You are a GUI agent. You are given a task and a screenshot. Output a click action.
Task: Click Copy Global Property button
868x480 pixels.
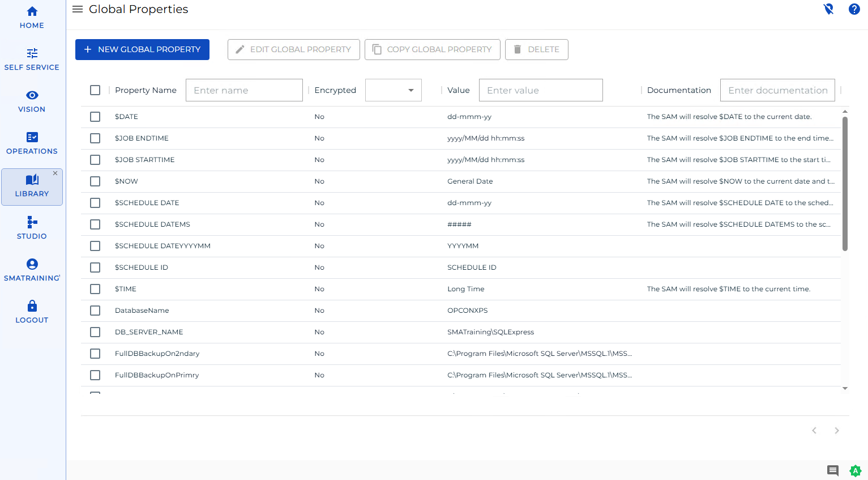(x=432, y=49)
